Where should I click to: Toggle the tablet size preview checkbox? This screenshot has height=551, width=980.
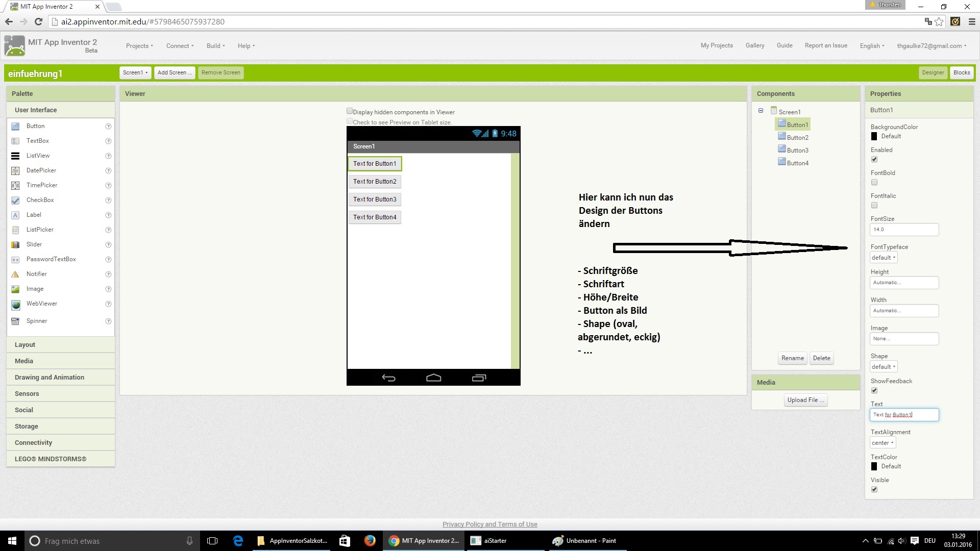(x=350, y=121)
